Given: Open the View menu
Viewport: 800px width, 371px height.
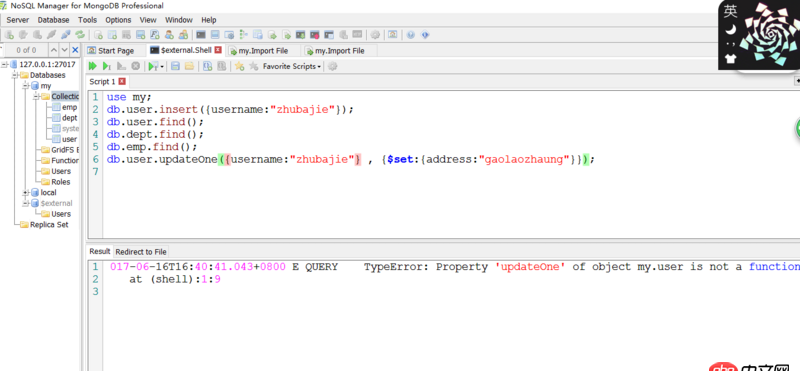Looking at the screenshot, I should click(148, 20).
